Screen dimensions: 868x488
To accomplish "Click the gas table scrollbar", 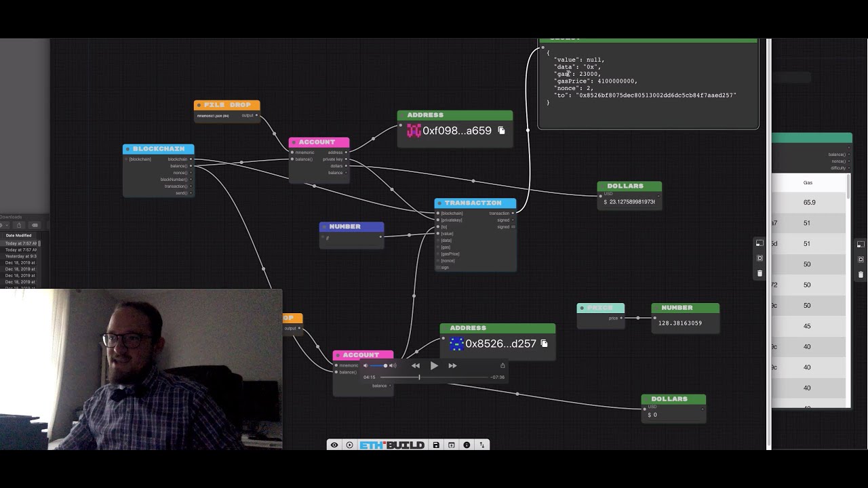I will [x=848, y=187].
